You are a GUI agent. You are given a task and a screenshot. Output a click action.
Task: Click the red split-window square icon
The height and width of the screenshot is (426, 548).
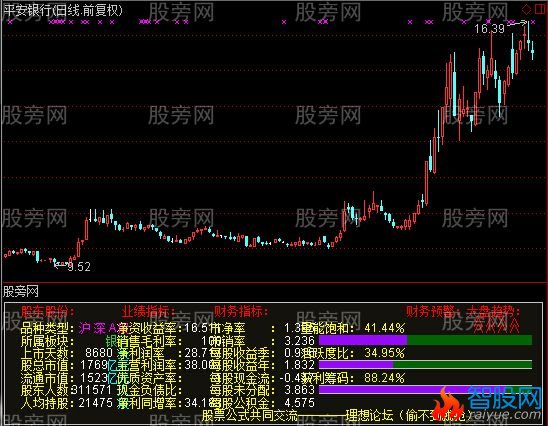(540, 9)
